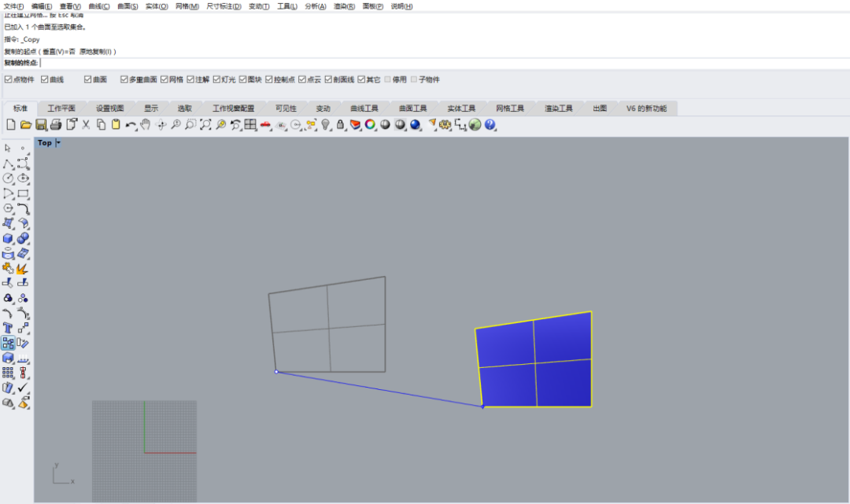Select the Circle drawing tool

(8, 178)
